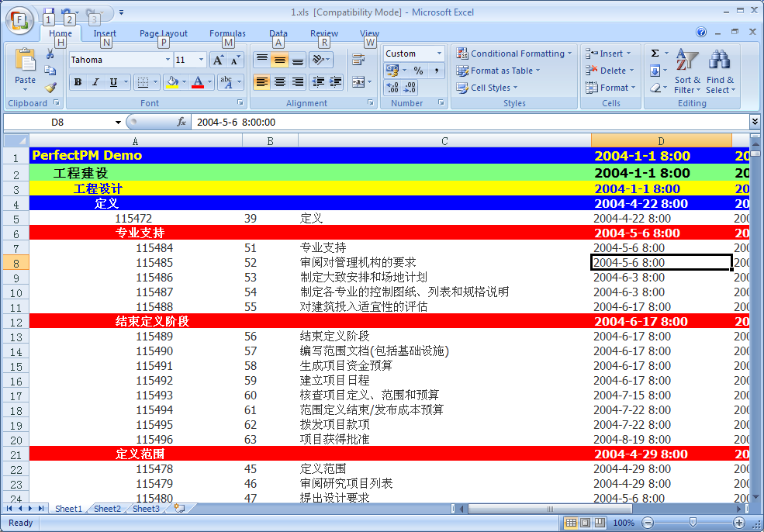Open the Data tab

[x=278, y=33]
